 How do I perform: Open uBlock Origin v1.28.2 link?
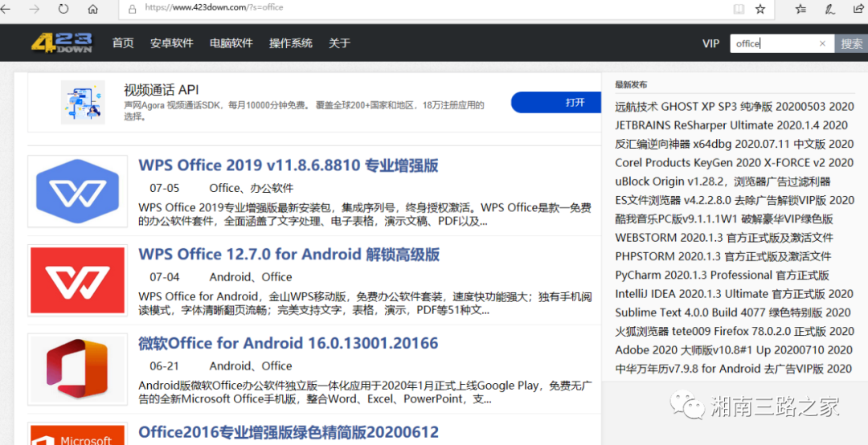723,182
